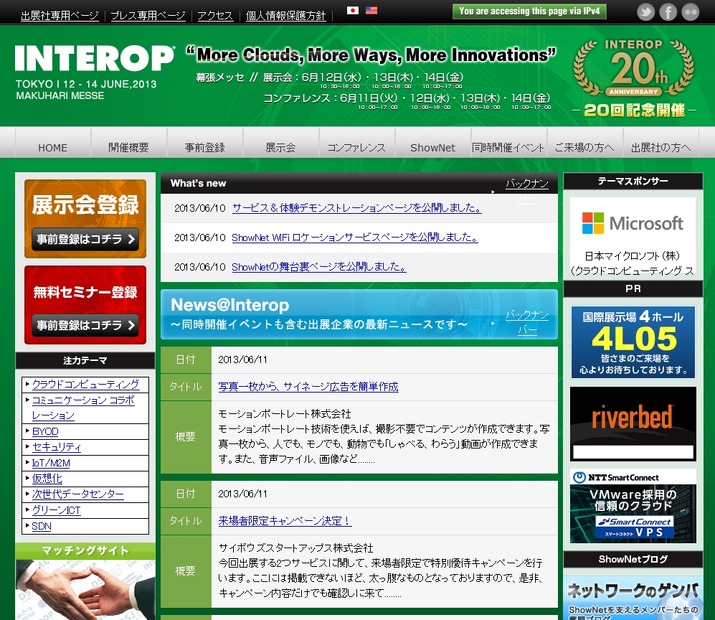Open the Twitter icon in top bar
This screenshot has width=715, height=620.
click(x=646, y=12)
